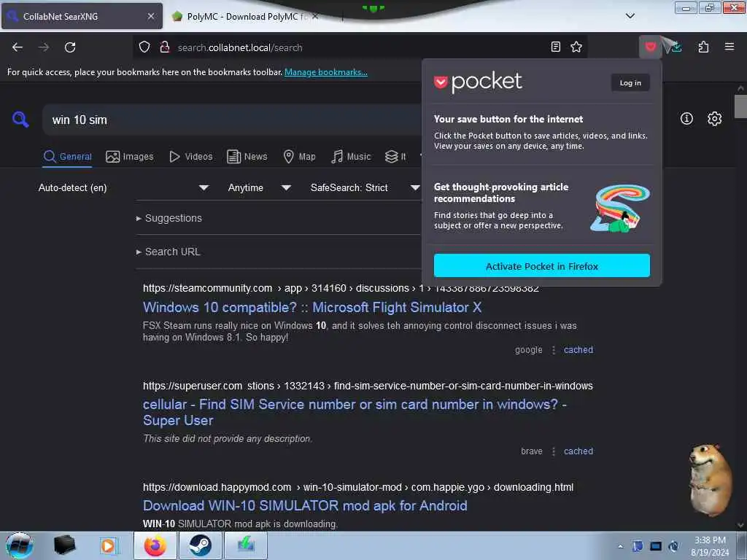Switch to the Videos search category
747x560 pixels.
(191, 157)
